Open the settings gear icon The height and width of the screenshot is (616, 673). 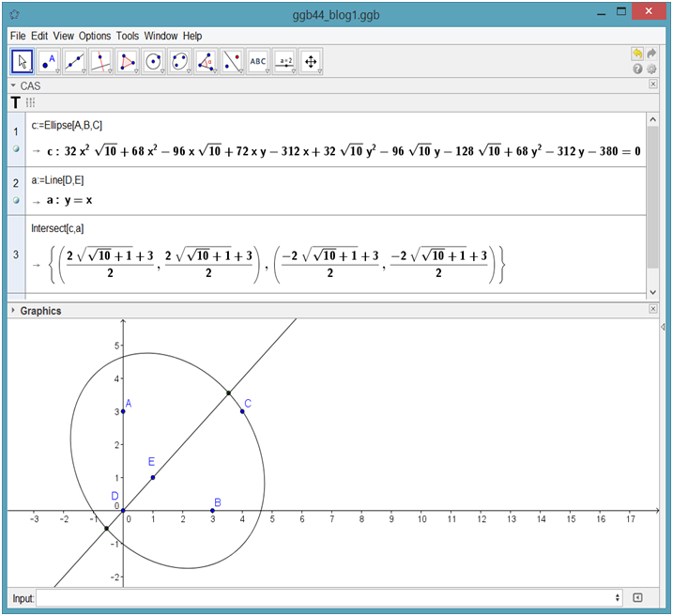click(x=651, y=69)
